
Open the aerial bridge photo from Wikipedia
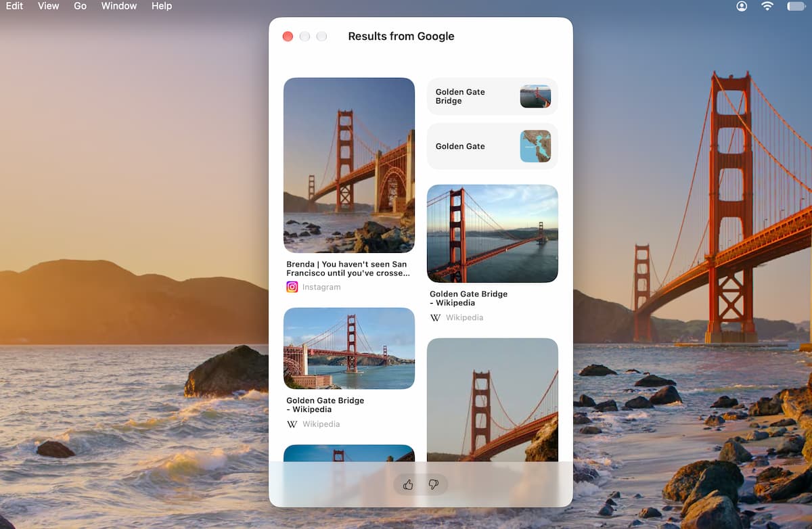[x=493, y=233]
